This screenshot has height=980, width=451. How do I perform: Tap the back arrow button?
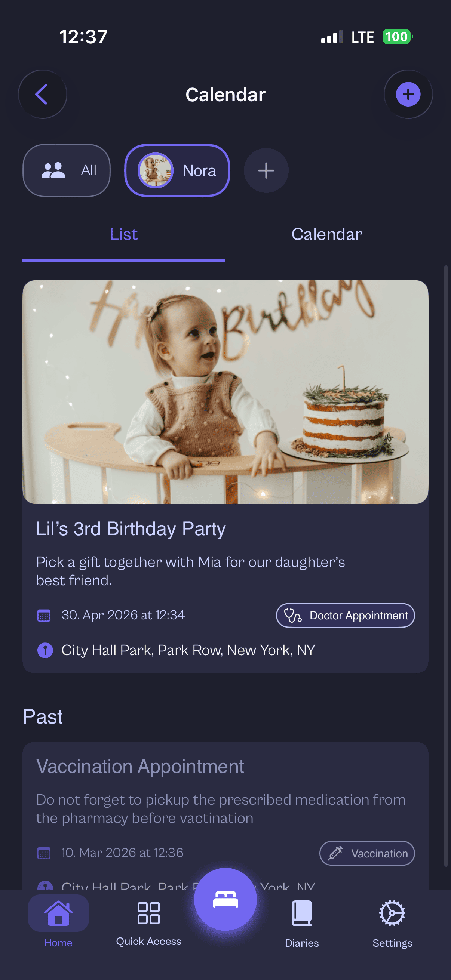42,94
